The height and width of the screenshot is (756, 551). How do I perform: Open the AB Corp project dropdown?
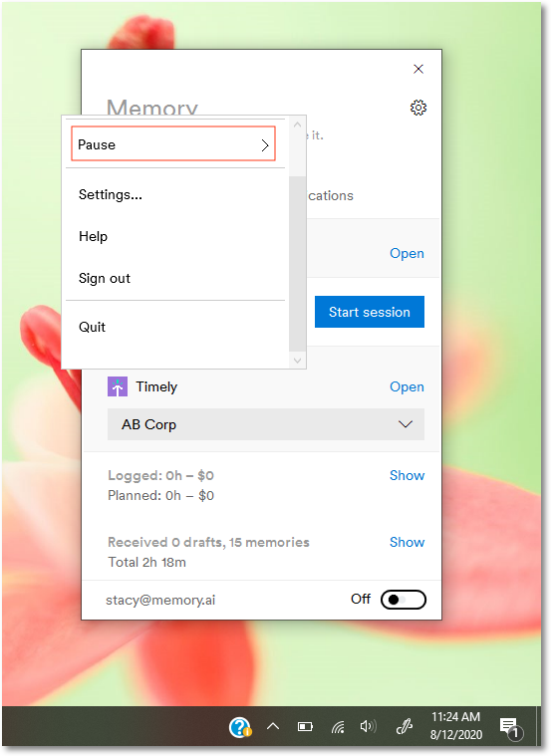266,424
